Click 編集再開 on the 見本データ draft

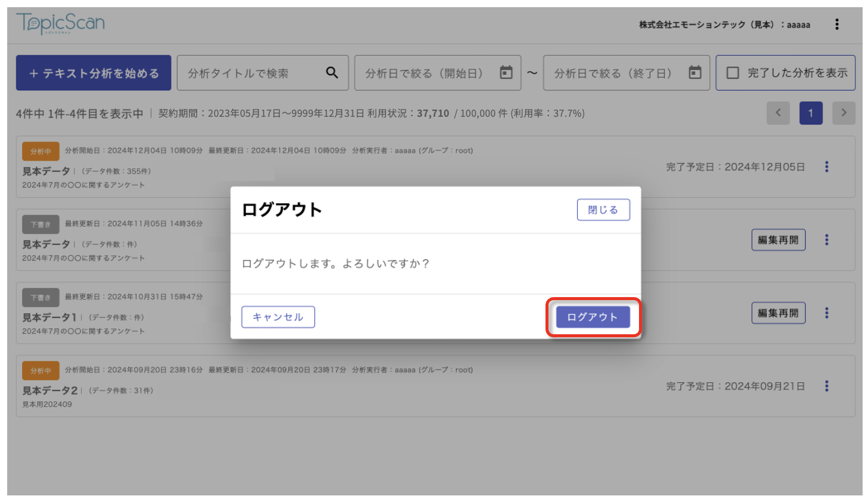coord(778,239)
